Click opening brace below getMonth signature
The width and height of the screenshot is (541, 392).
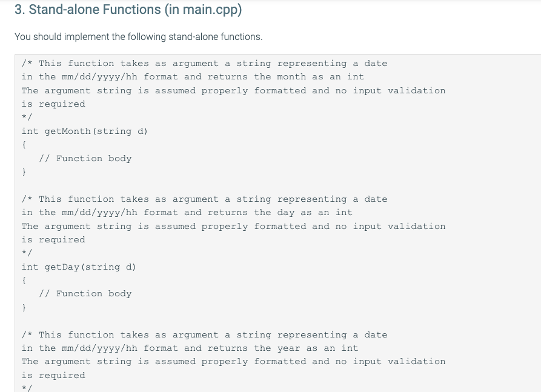[24, 145]
